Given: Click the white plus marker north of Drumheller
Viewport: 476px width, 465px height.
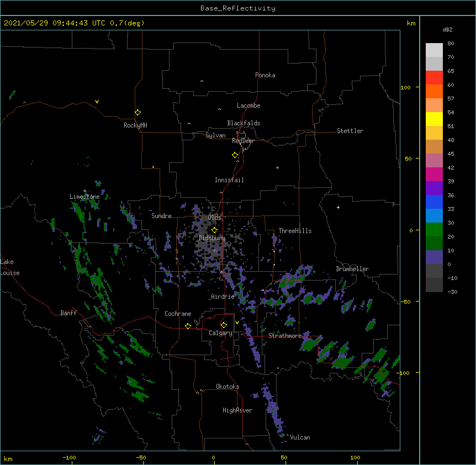Looking at the screenshot, I should pyautogui.click(x=338, y=207).
